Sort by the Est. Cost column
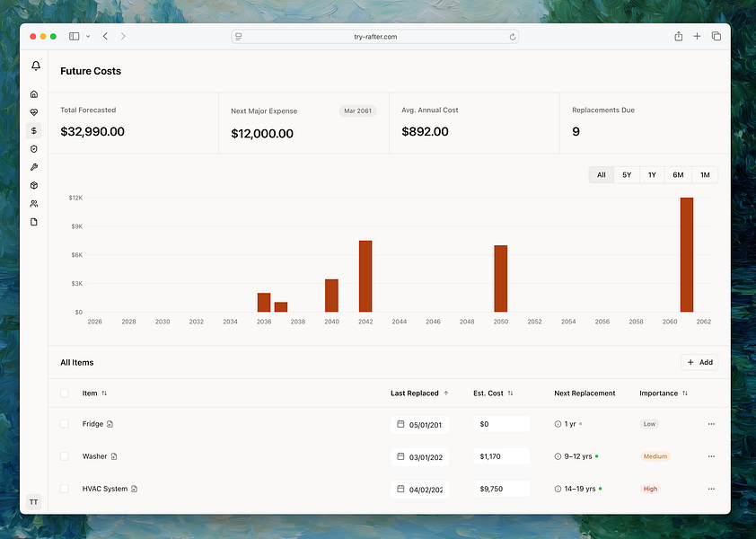The image size is (756, 539). (x=493, y=393)
